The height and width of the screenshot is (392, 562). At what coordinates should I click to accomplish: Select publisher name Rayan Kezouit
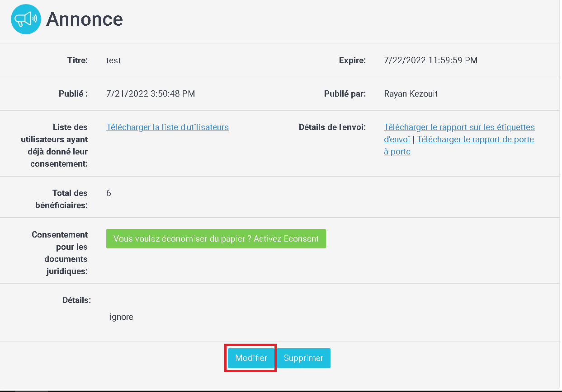(411, 93)
